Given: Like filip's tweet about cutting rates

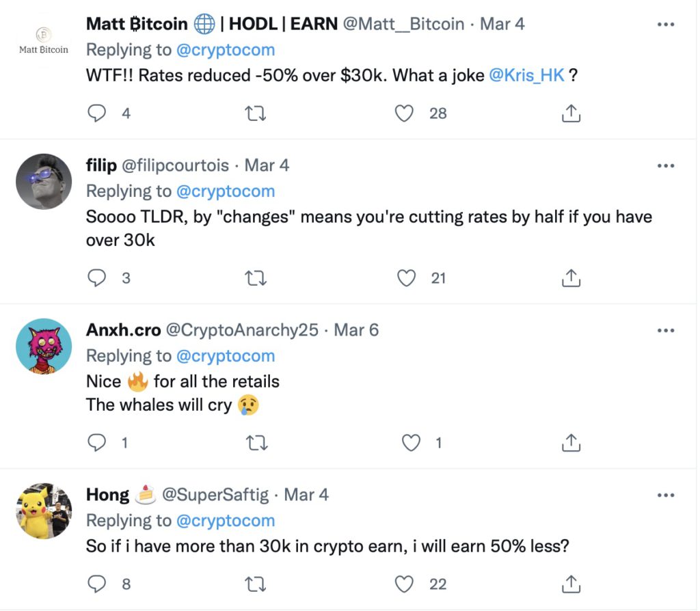Looking at the screenshot, I should click(407, 277).
